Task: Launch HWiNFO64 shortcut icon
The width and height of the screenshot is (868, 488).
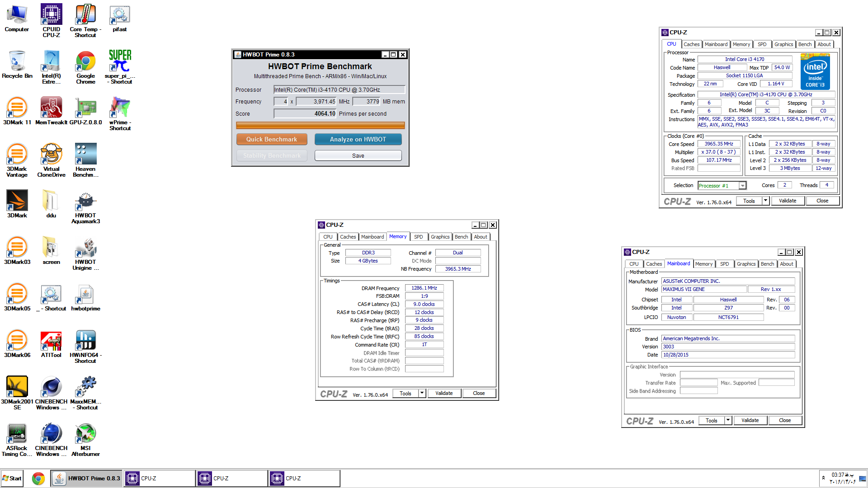Action: tap(85, 347)
